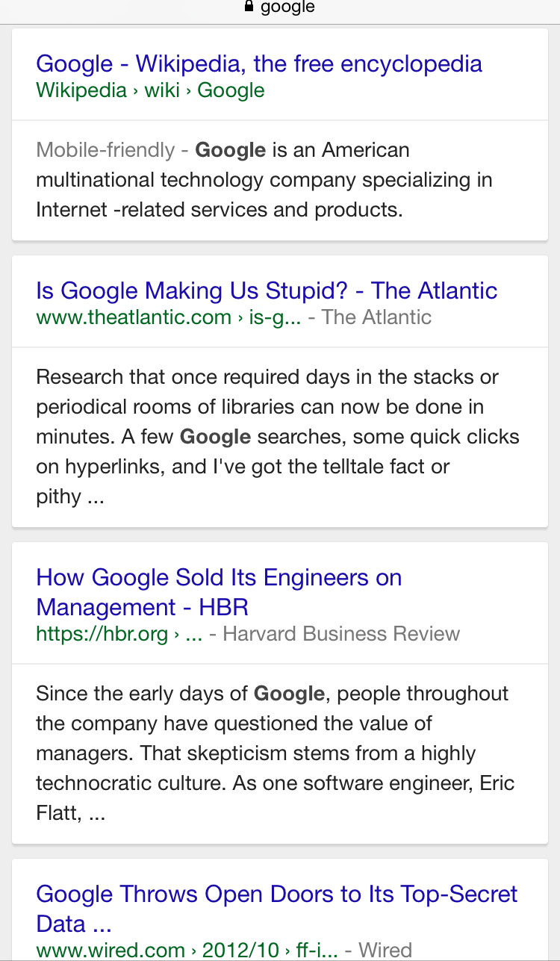560x961 pixels.
Task: Click bold Google word in Wikipedia snippet
Action: (230, 150)
